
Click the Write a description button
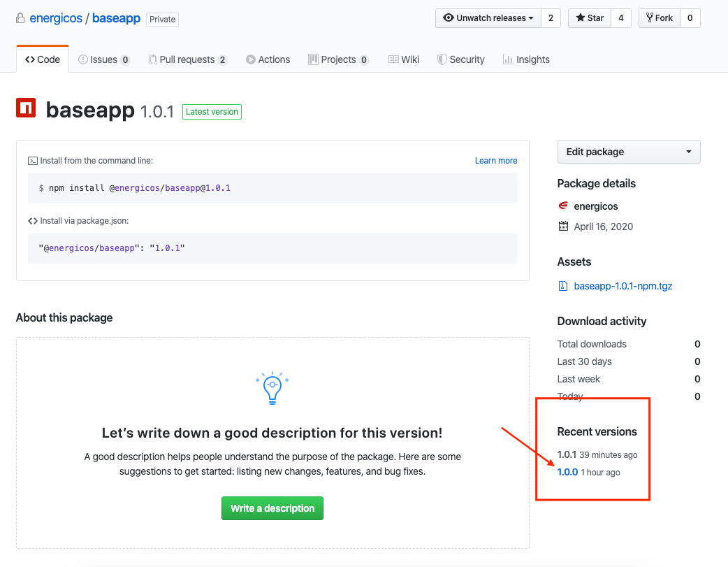point(272,508)
